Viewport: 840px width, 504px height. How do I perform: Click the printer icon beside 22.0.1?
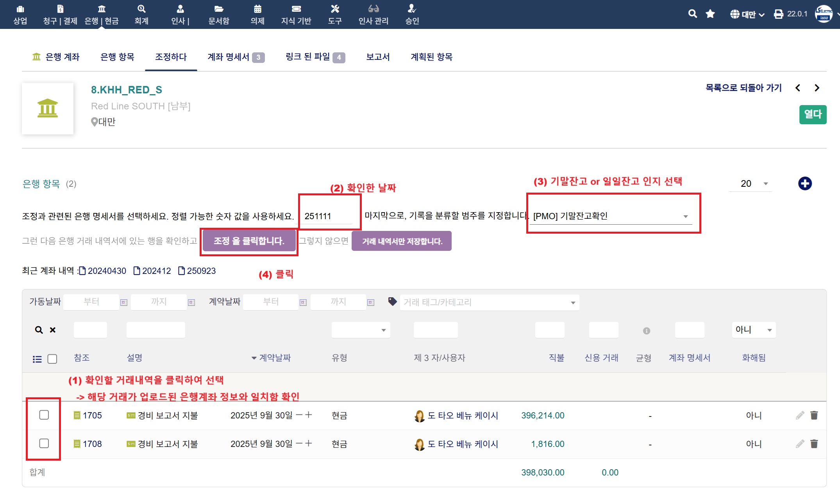tap(778, 14)
